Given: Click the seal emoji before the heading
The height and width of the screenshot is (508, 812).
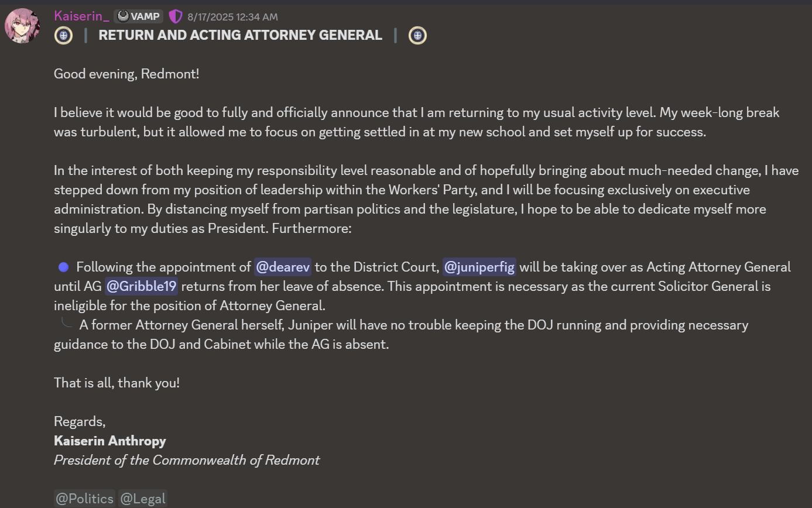Looking at the screenshot, I should pyautogui.click(x=63, y=36).
